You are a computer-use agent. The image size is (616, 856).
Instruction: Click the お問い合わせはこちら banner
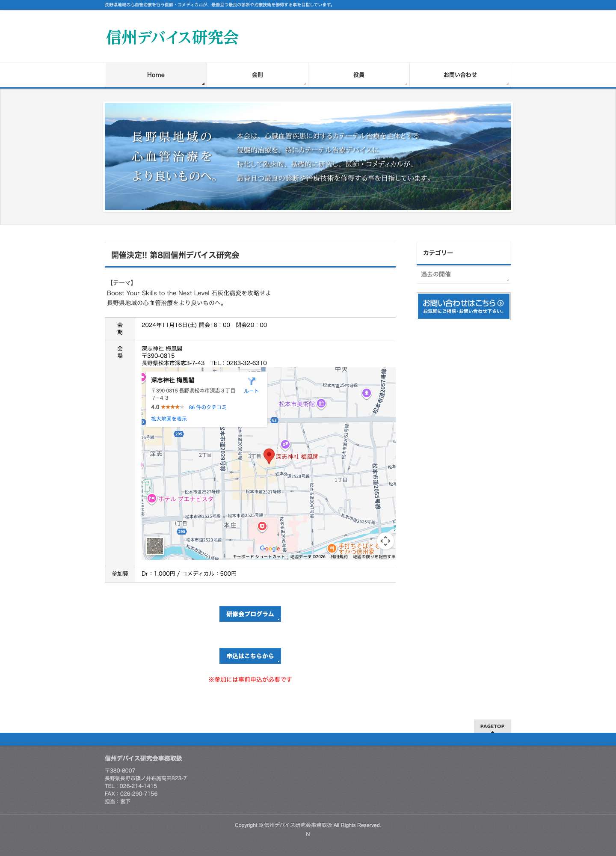[464, 306]
